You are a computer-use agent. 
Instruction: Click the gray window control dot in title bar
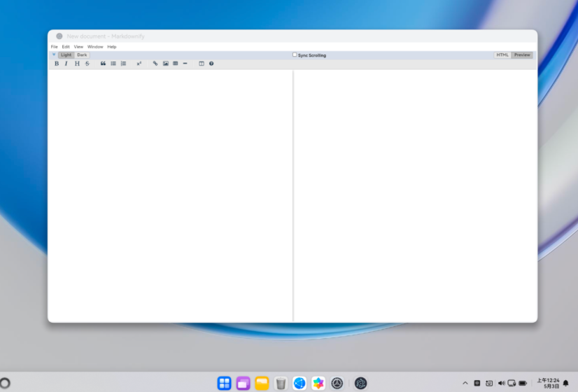click(59, 36)
